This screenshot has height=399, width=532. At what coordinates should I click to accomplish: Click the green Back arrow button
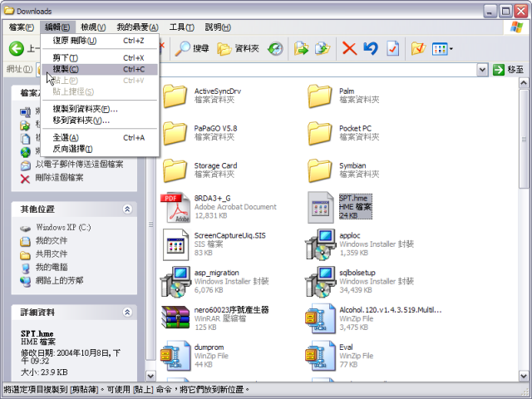click(17, 48)
